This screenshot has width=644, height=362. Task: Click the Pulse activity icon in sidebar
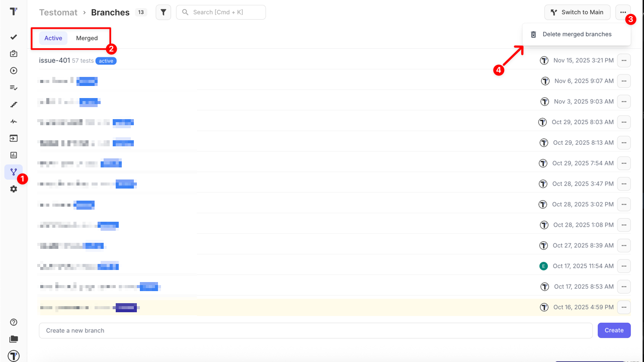click(14, 122)
